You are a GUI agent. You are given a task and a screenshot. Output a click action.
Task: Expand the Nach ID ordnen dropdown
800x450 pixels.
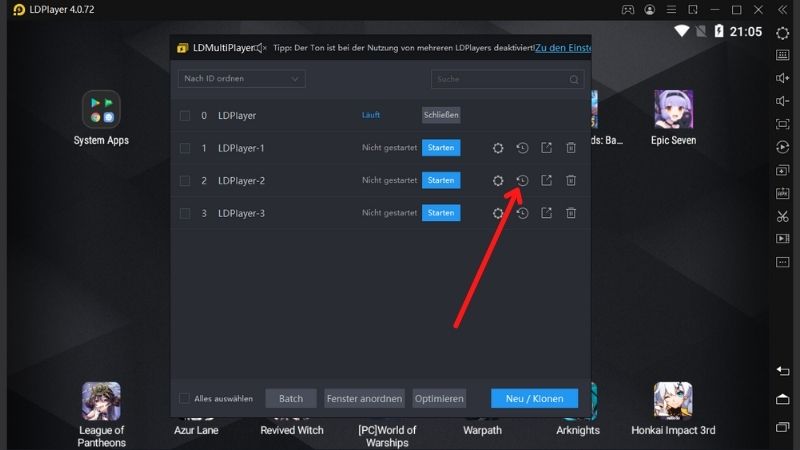pos(241,79)
